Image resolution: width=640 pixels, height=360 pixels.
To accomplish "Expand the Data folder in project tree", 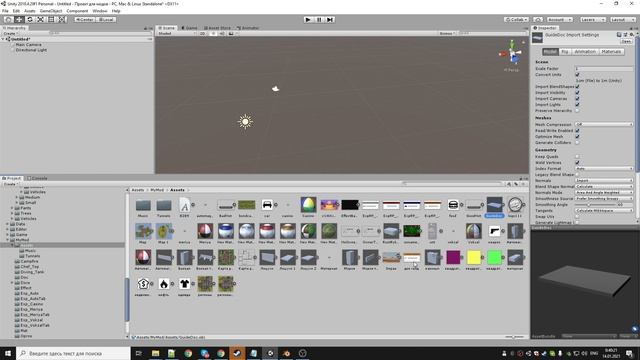I will pos(7,224).
